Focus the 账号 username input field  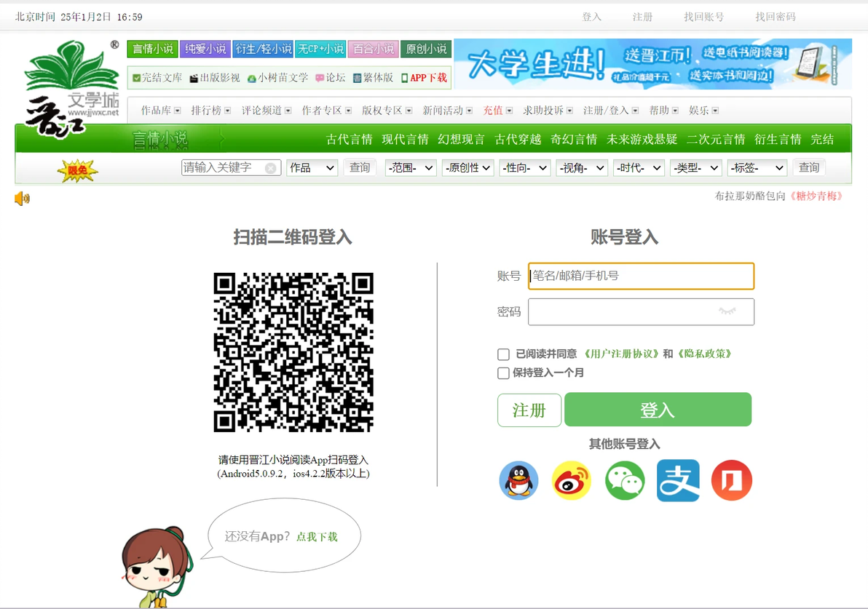[x=641, y=276]
